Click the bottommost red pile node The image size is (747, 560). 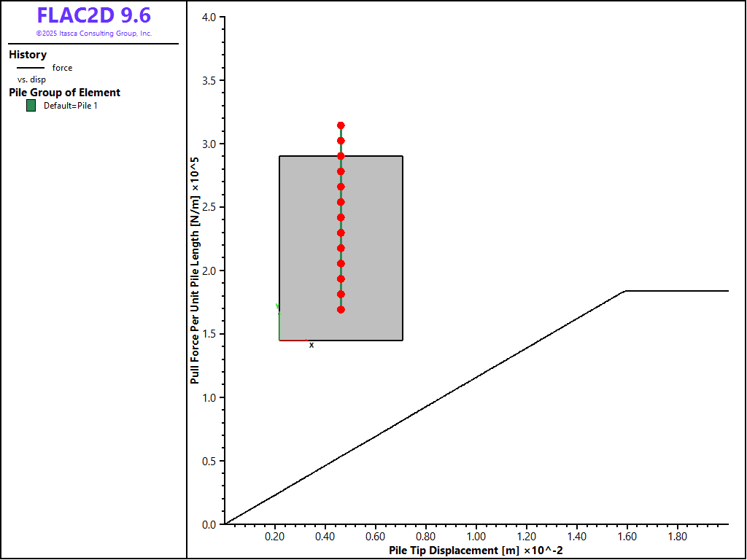[x=341, y=310]
